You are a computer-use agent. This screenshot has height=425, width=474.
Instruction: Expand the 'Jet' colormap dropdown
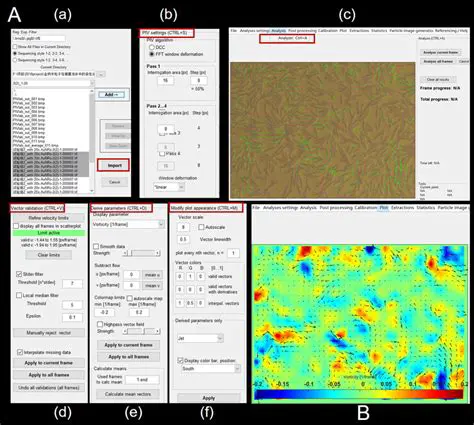(200, 338)
